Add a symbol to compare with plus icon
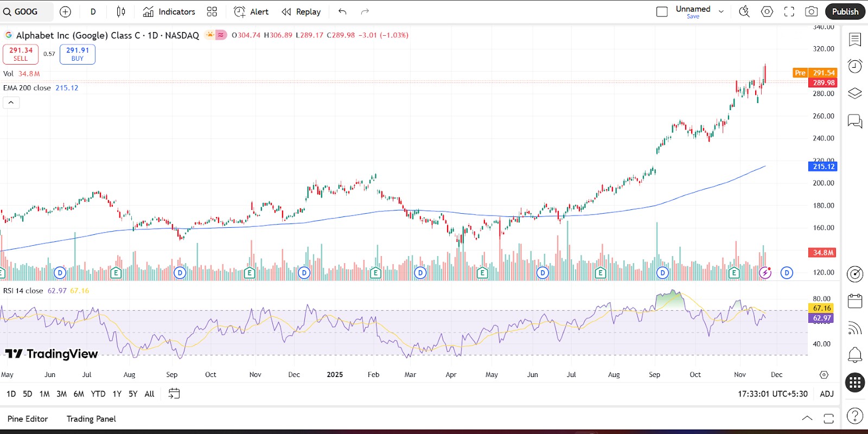The image size is (868, 434). coord(65,11)
